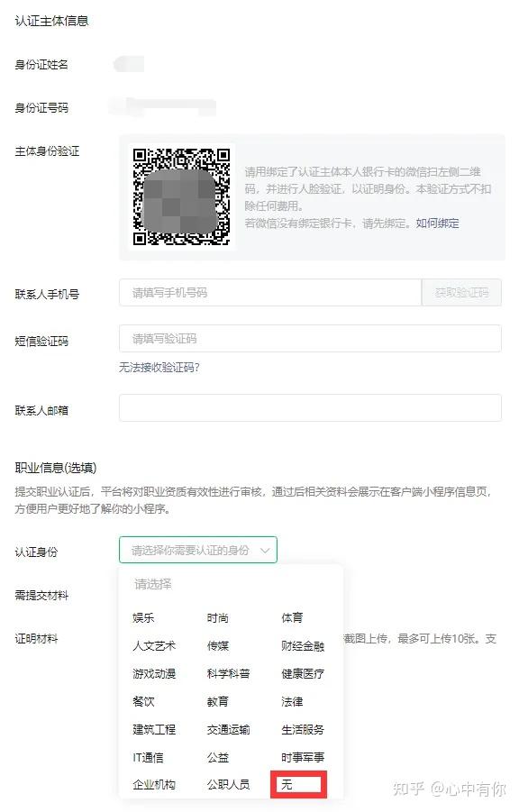Choose 教育 from the identity list
This screenshot has width=519, height=812.
[217, 702]
